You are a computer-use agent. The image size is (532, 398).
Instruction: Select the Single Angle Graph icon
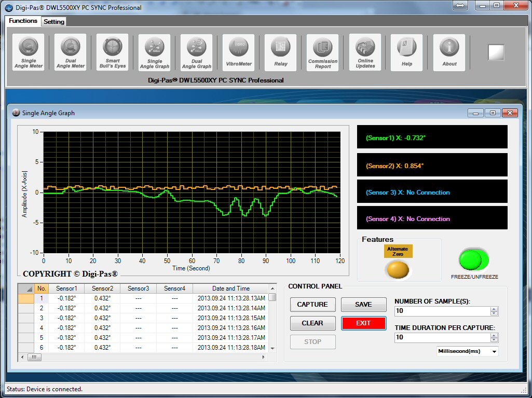pos(155,52)
